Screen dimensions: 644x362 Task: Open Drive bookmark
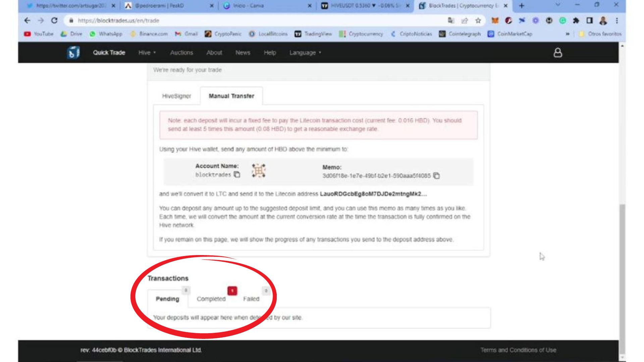click(71, 34)
